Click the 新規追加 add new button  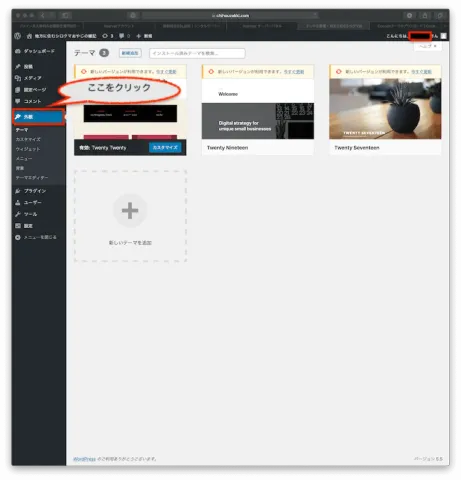(130, 53)
